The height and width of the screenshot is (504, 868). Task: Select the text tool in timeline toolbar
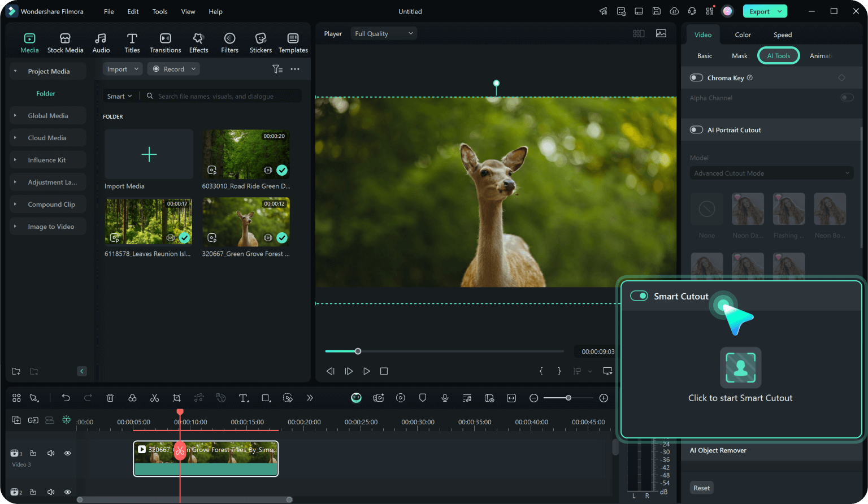(x=244, y=398)
